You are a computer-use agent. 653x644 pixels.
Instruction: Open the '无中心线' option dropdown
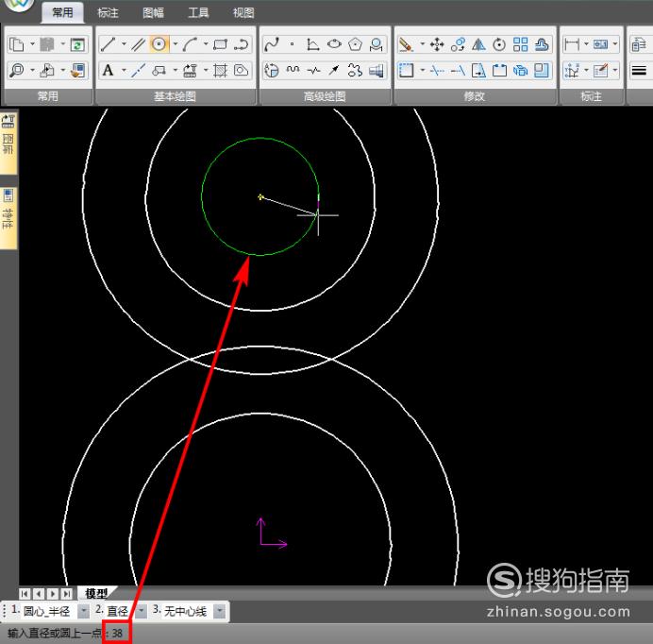[220, 611]
